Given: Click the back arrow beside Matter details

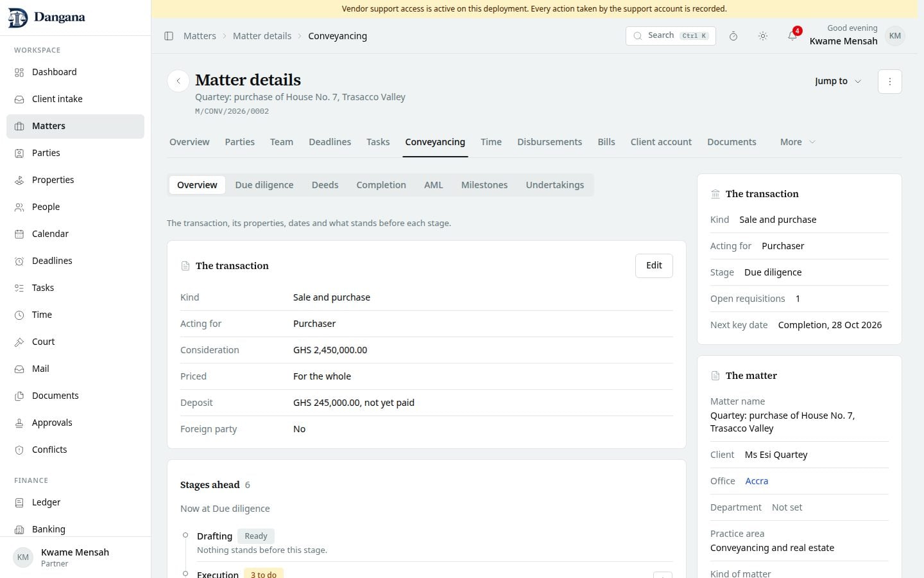Looking at the screenshot, I should pos(178,82).
